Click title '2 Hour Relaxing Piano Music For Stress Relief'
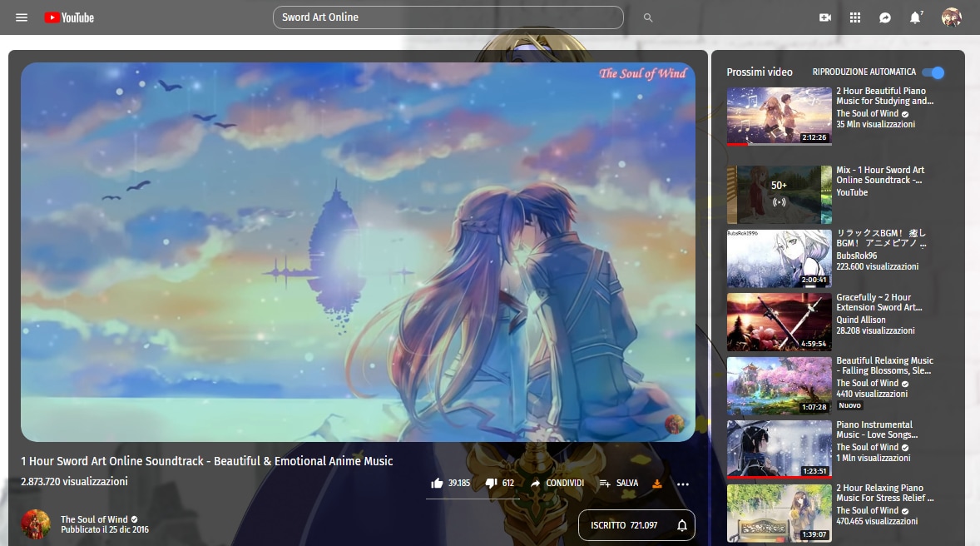980x546 pixels. pyautogui.click(x=885, y=493)
